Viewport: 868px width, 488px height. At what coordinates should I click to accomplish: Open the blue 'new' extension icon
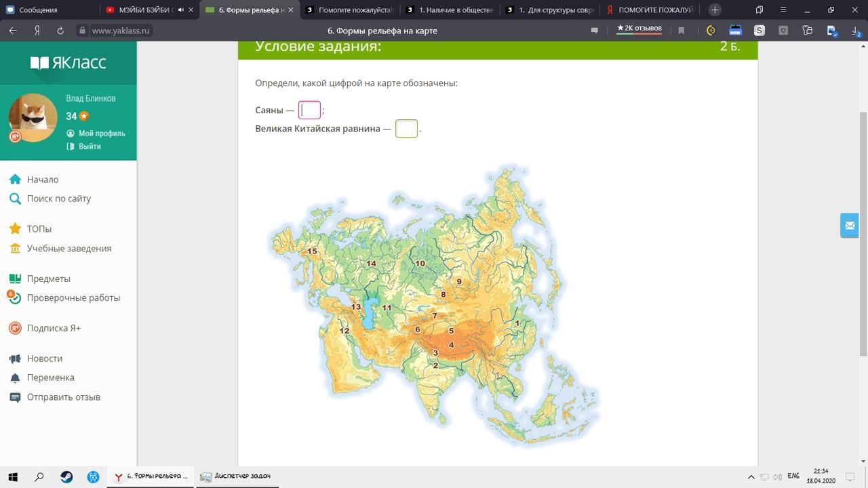[735, 30]
